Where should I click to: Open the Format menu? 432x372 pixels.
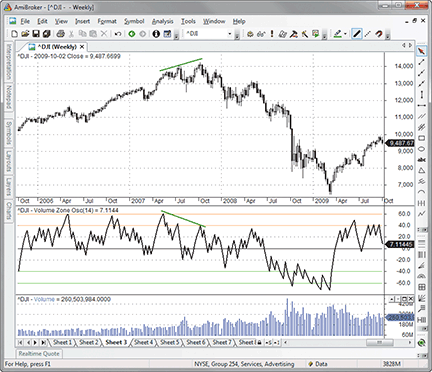pyautogui.click(x=107, y=21)
